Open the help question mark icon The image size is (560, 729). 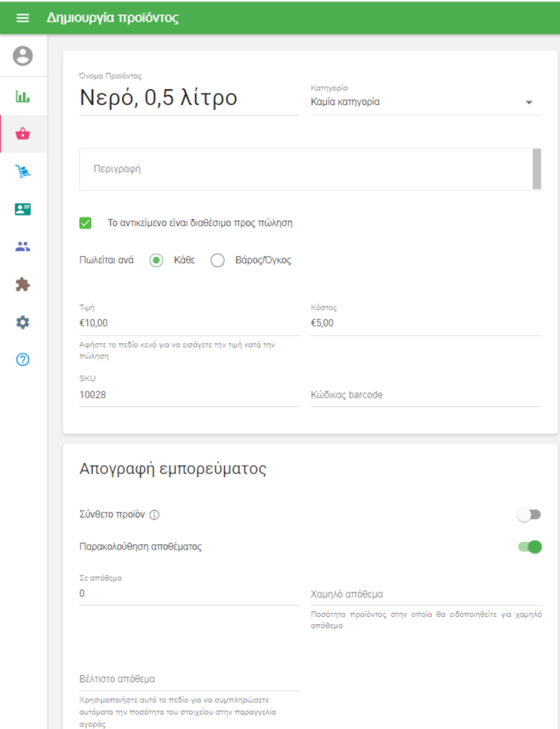click(23, 360)
